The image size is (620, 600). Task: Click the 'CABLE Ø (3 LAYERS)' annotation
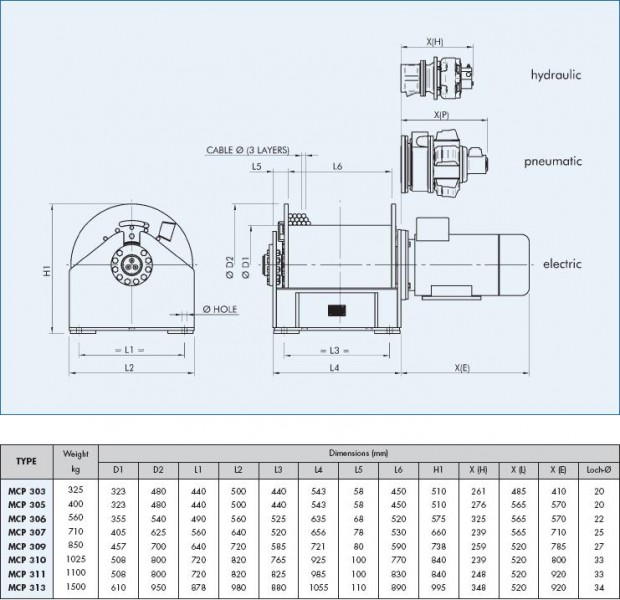(248, 149)
